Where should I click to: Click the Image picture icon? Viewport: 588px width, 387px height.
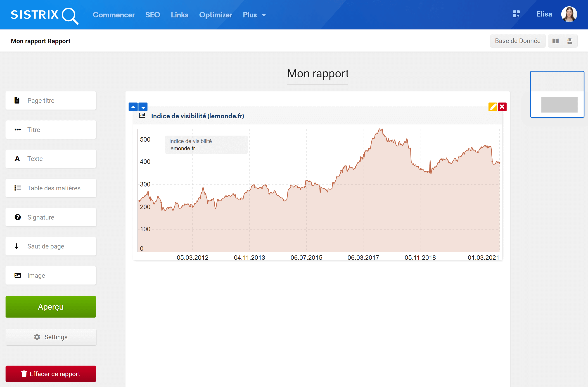[x=18, y=275]
